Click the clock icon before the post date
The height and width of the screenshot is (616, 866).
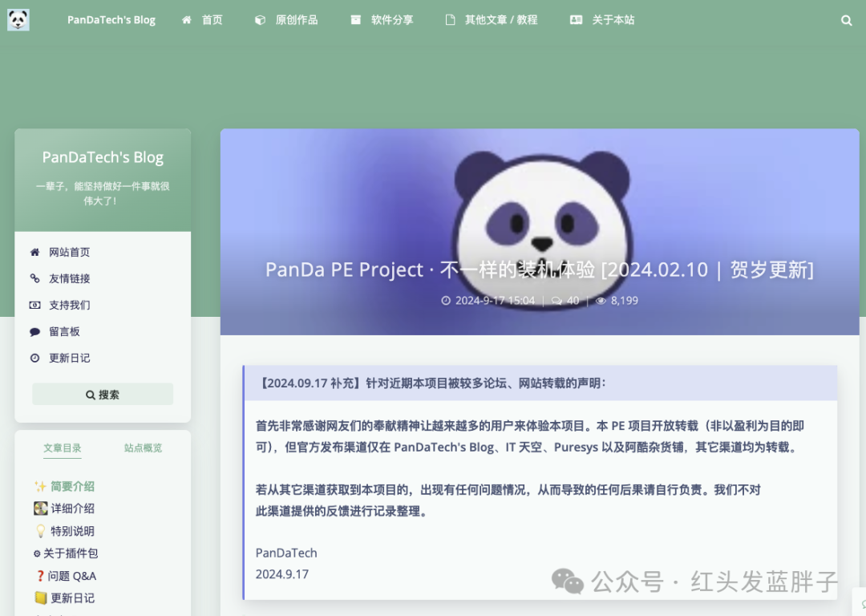(x=446, y=301)
